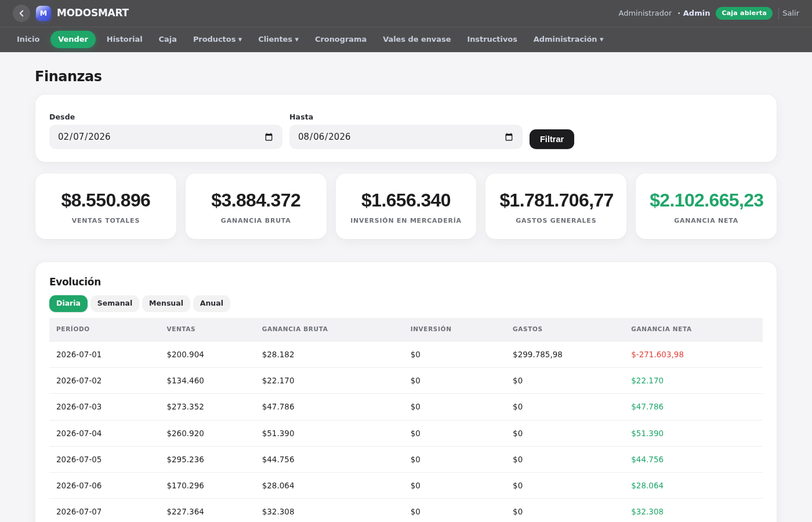The height and width of the screenshot is (522, 812).
Task: Click the GANANCIA NETA column header
Action: pyautogui.click(x=661, y=329)
